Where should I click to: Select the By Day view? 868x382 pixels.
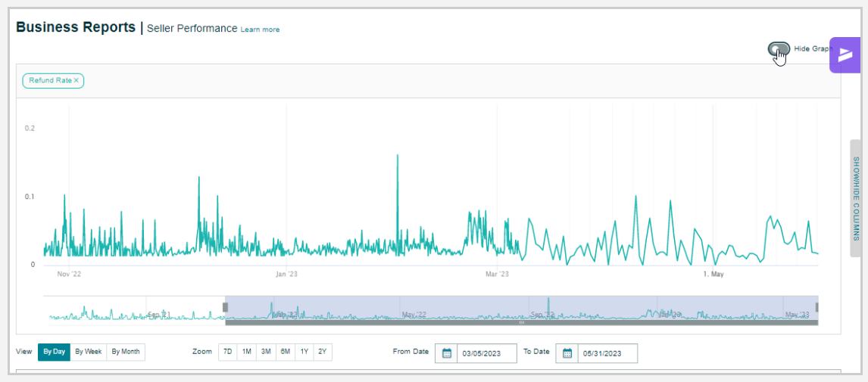(x=55, y=352)
